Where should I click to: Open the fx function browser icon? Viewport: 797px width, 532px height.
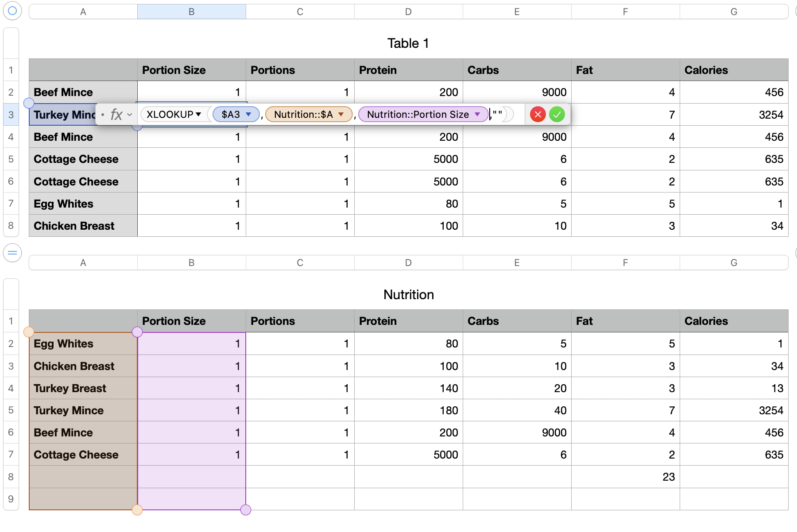116,115
